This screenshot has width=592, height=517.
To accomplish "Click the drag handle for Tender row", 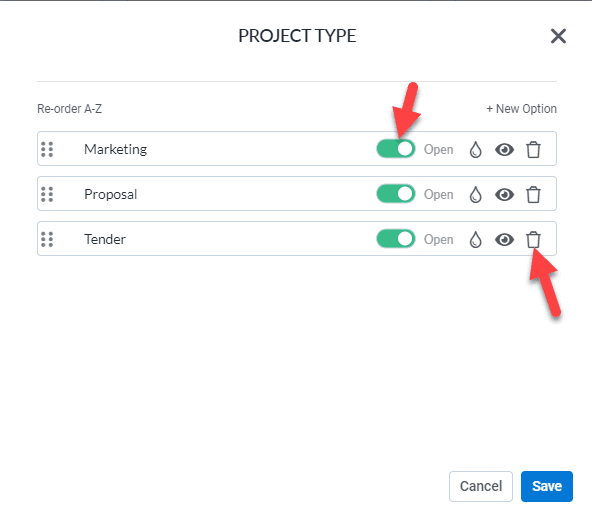I will pos(47,239).
